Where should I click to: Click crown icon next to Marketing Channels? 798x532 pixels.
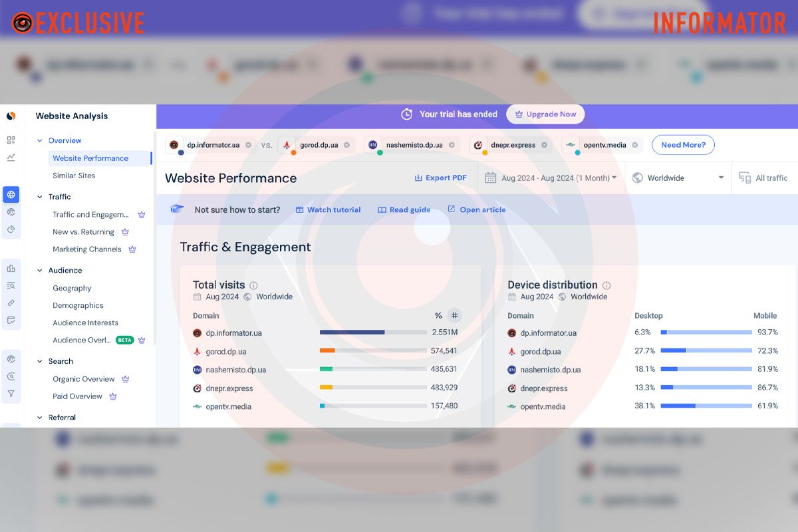click(132, 249)
